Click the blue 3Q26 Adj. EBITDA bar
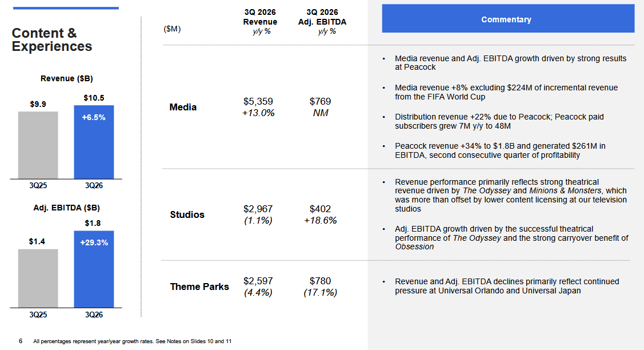 tap(94, 269)
